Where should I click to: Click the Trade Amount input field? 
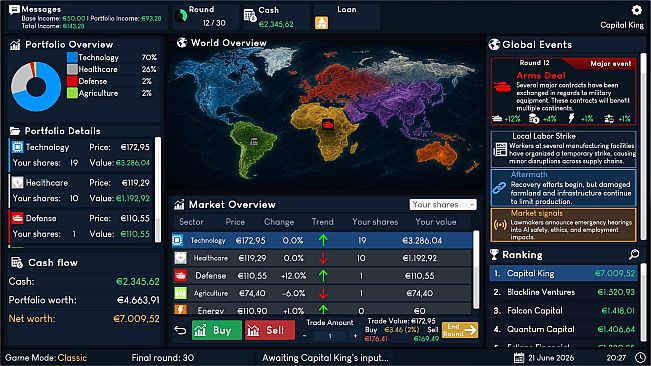pyautogui.click(x=330, y=336)
